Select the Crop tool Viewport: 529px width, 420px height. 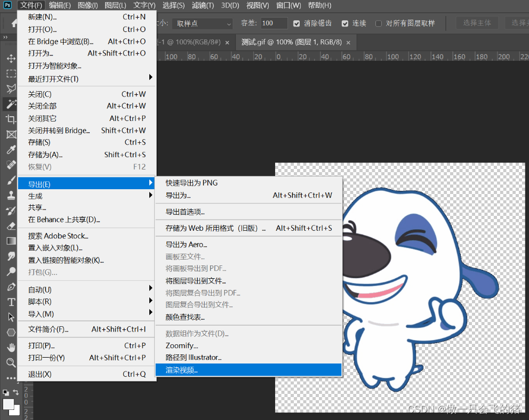click(x=11, y=119)
